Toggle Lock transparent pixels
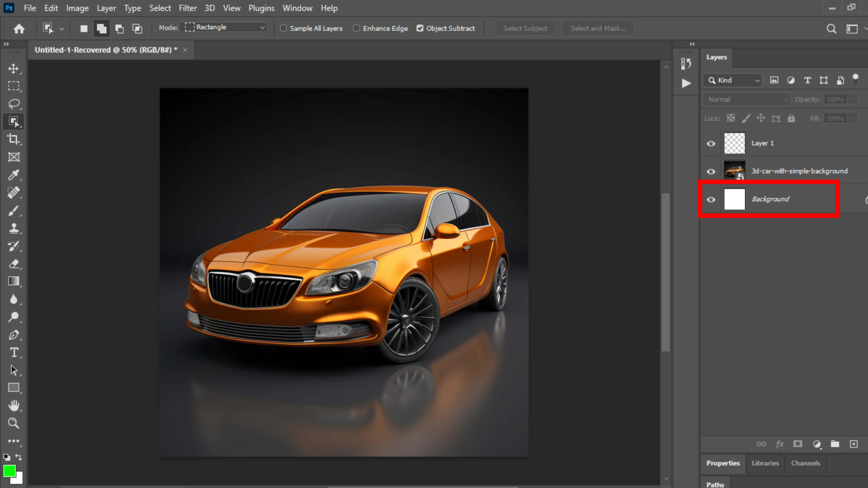This screenshot has height=488, width=868. [x=731, y=118]
